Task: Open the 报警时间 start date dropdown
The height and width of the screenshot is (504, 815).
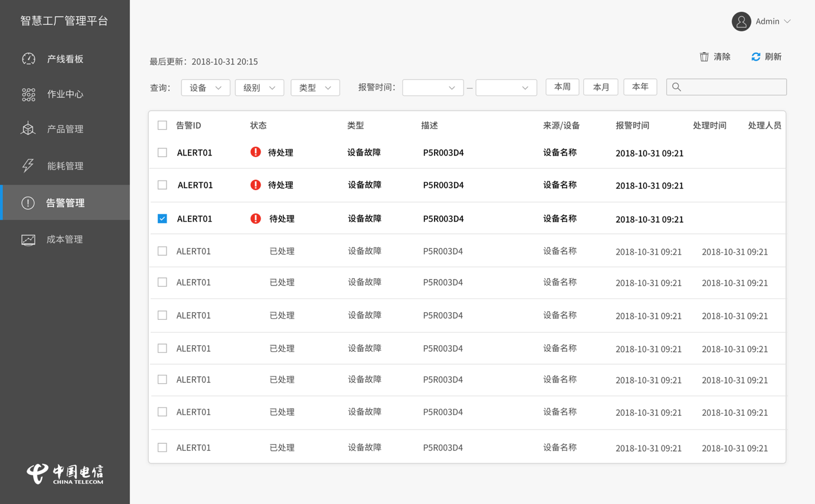Action: tap(433, 88)
